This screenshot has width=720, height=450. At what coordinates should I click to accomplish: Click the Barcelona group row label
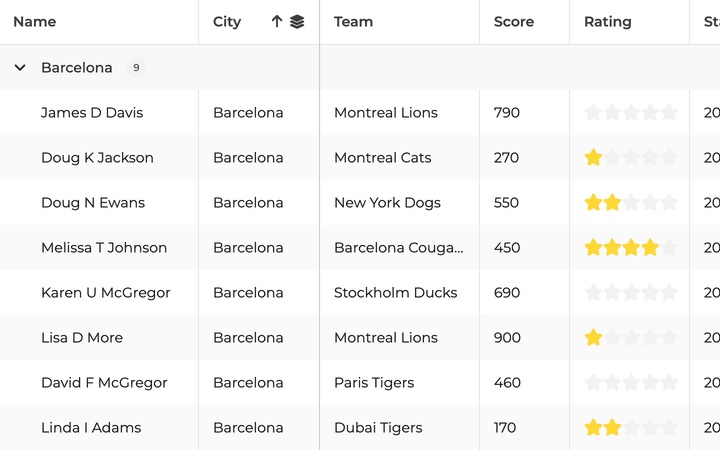pos(77,68)
